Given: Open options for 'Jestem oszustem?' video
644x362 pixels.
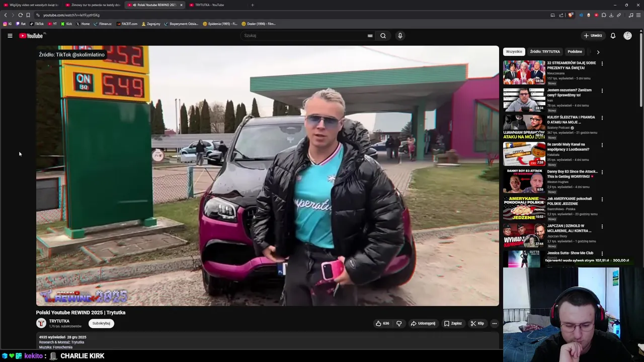Looking at the screenshot, I should 602,90.
